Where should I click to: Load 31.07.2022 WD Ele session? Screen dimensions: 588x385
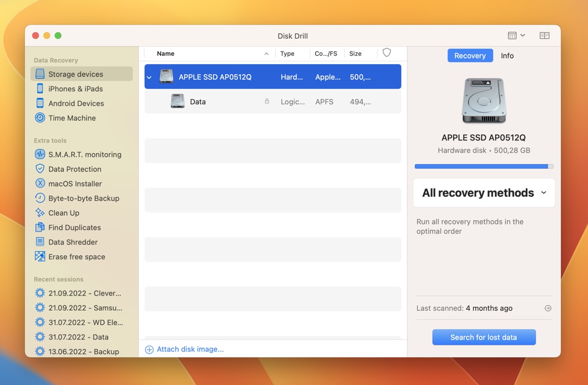[x=85, y=323]
